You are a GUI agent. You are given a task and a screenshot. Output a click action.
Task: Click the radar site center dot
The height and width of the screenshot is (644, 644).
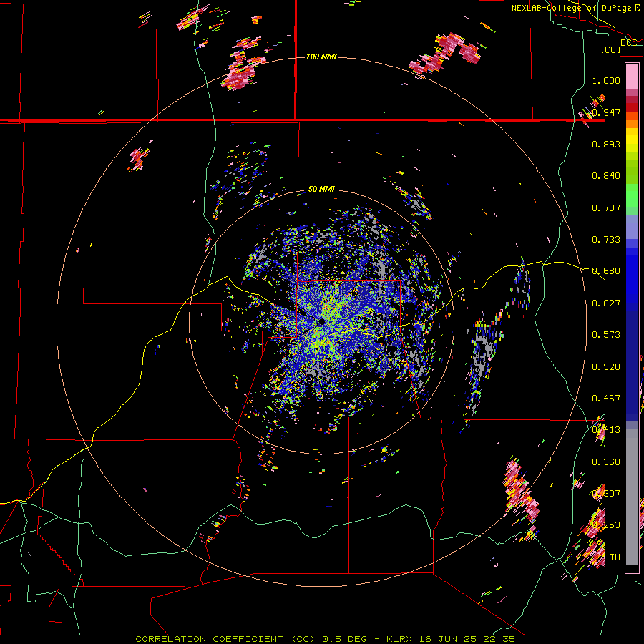[x=321, y=321]
